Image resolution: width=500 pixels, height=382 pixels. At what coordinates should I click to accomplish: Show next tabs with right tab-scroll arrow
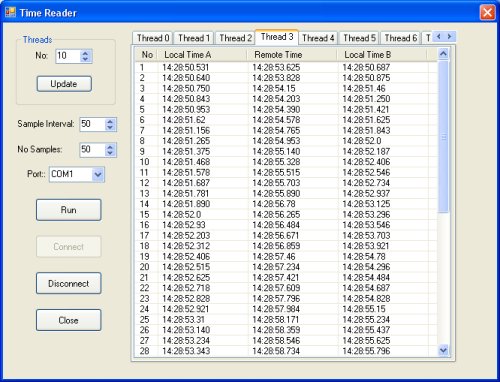click(x=449, y=36)
